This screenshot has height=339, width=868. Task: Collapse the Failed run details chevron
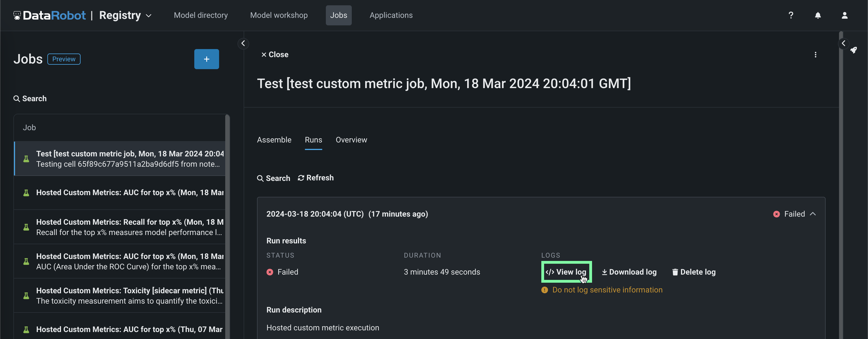(813, 214)
